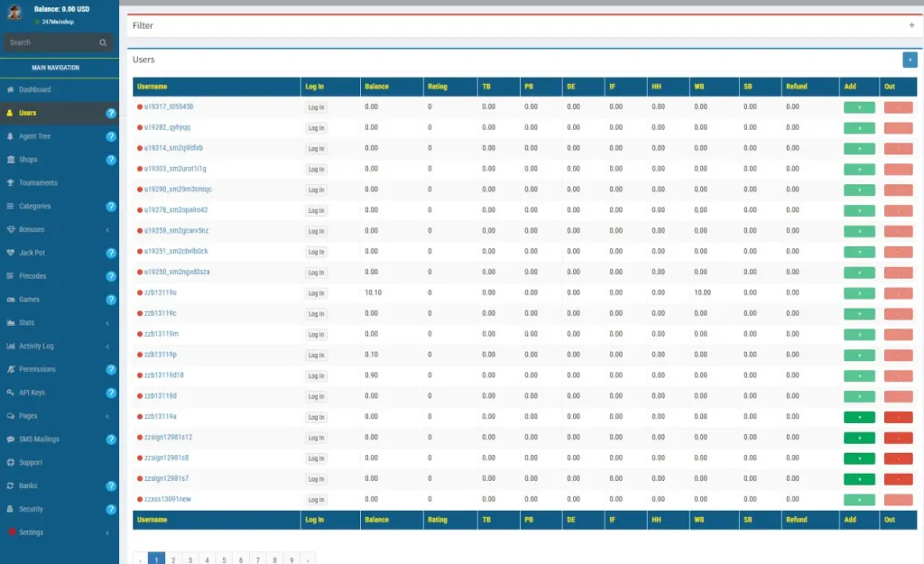Focus the sidebar Search field
The image size is (924, 564).
pos(51,42)
